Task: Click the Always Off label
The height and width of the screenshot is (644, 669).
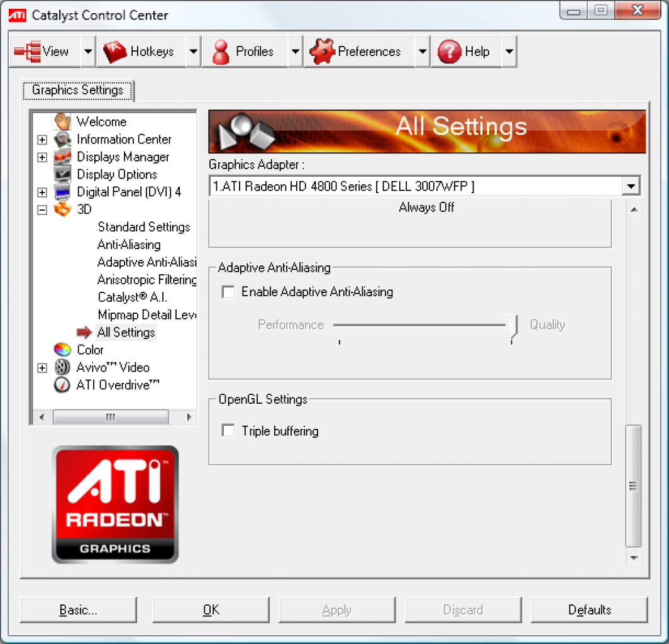Action: pos(427,207)
